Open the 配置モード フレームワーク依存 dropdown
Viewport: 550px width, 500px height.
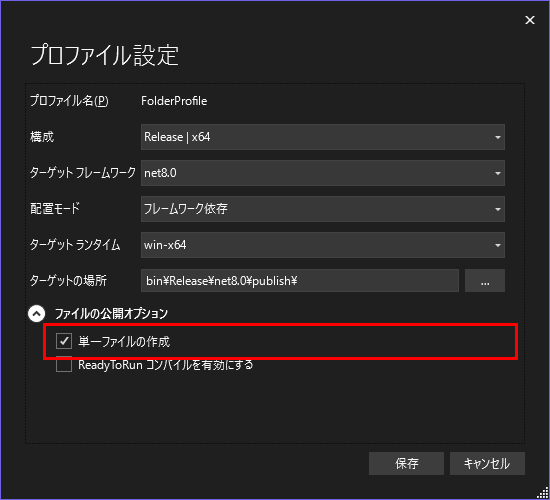coord(323,209)
